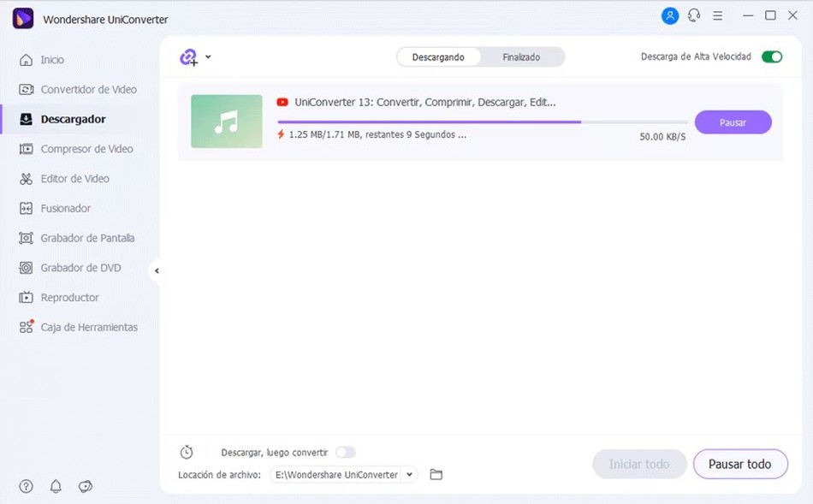The height and width of the screenshot is (504, 813).
Task: Enable Descargar, luego convertir switch
Action: [x=346, y=452]
